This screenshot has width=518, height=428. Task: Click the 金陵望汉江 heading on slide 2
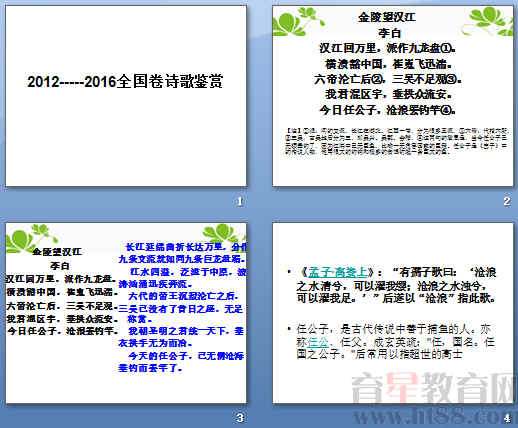pos(387,17)
